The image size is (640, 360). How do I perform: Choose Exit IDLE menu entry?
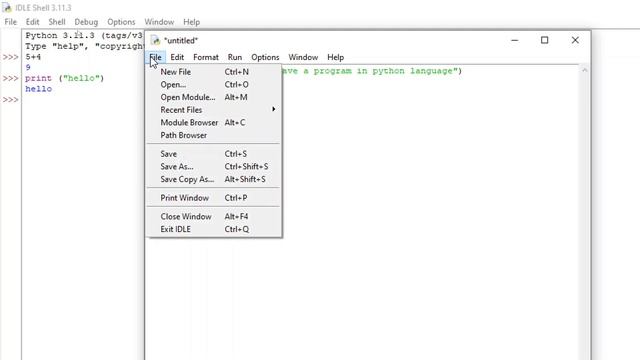(x=214, y=229)
